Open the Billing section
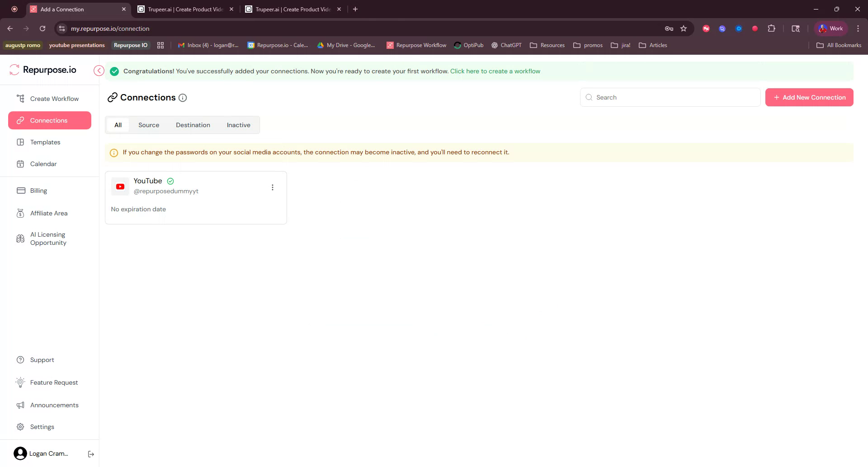This screenshot has width=868, height=467. click(38, 191)
